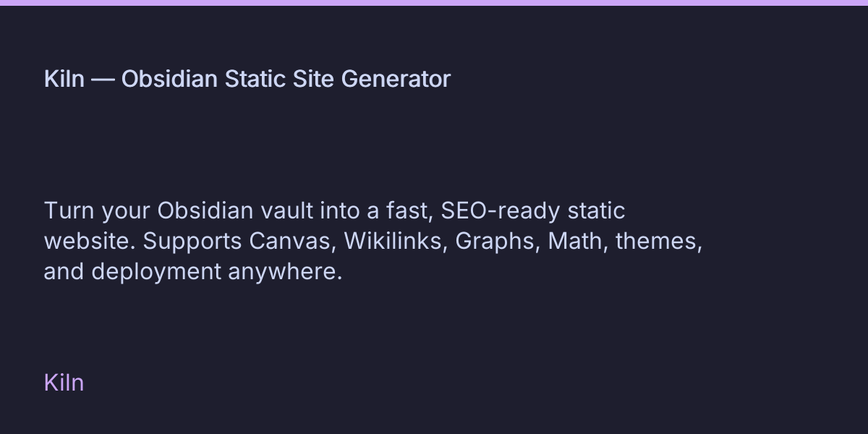Click the word 'Kiln' in the title

pos(64,79)
